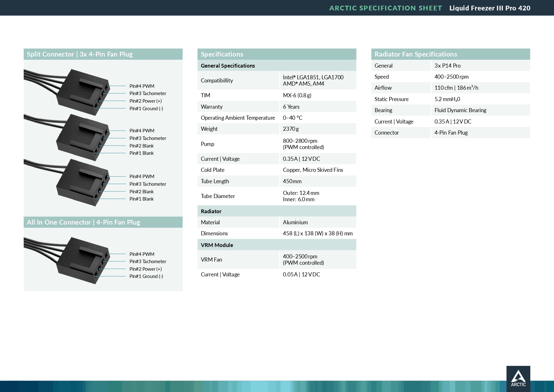Click the 'All In One Connector | 4-Pin Fan Plug' heading
Screen dimensions: 554x392
coord(83,222)
